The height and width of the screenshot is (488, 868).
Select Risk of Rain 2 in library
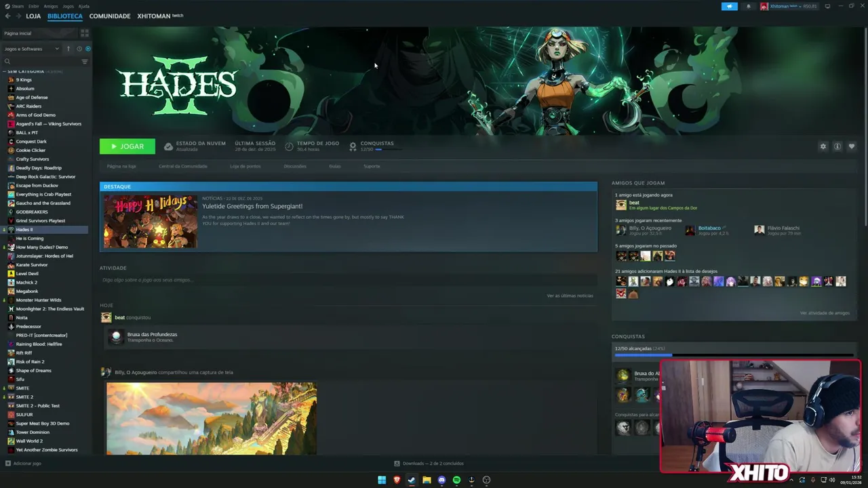(30, 362)
